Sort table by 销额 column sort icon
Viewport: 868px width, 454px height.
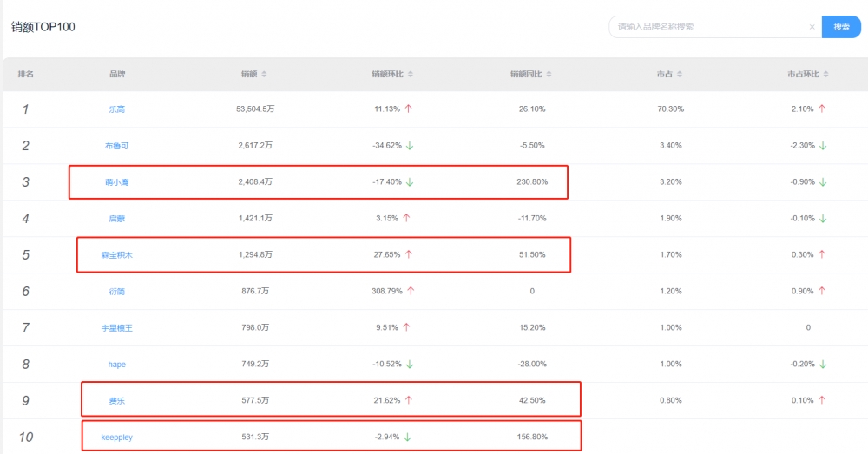tap(264, 75)
